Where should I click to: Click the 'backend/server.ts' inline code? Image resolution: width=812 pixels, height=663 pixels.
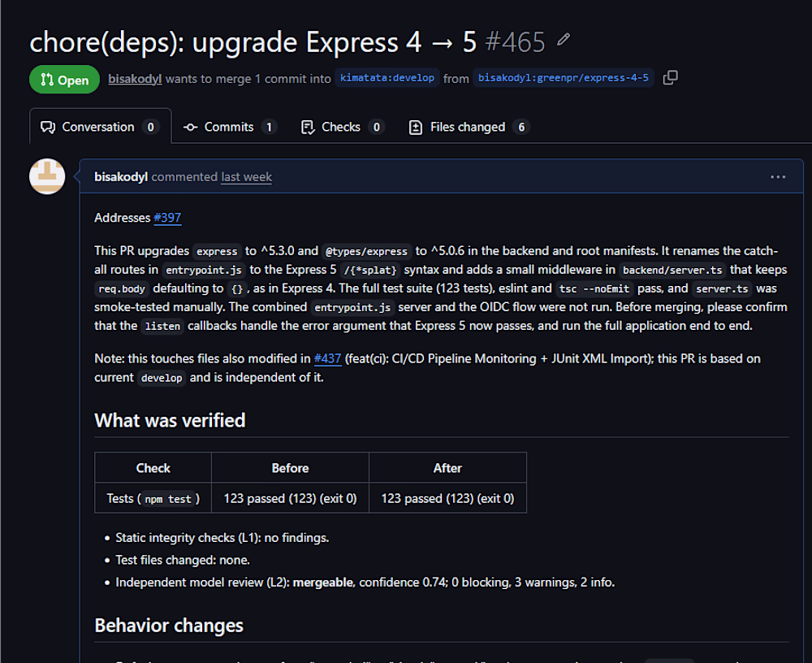pos(672,270)
